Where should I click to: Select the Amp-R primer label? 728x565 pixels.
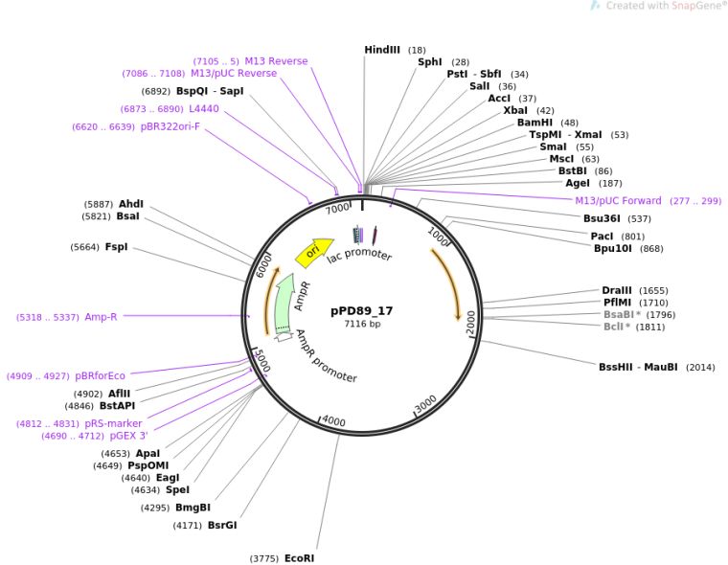(101, 317)
